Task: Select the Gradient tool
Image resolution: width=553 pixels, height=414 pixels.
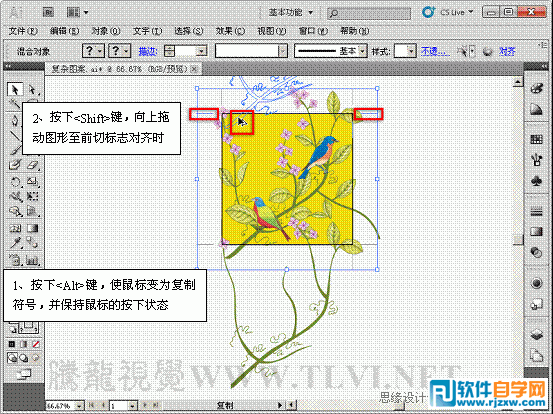Action: point(33,228)
